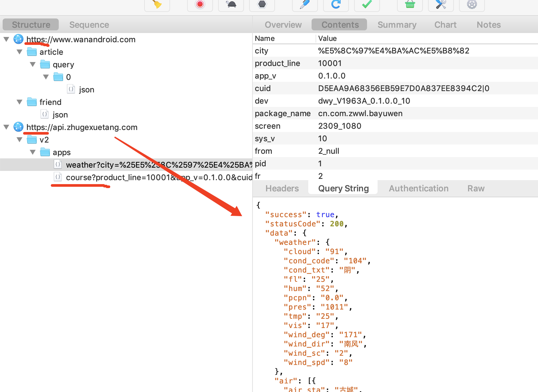538x392 pixels.
Task: Collapse the query folder
Action: tap(33, 64)
